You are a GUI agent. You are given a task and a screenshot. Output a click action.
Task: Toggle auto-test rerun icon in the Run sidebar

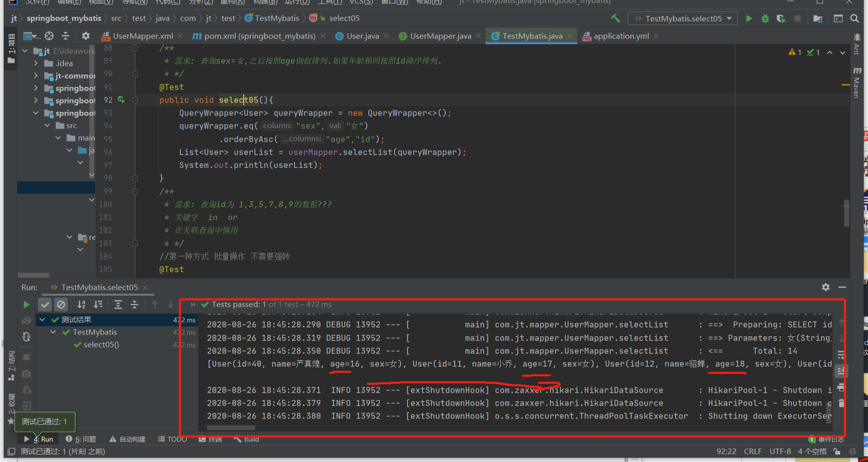pos(27,337)
